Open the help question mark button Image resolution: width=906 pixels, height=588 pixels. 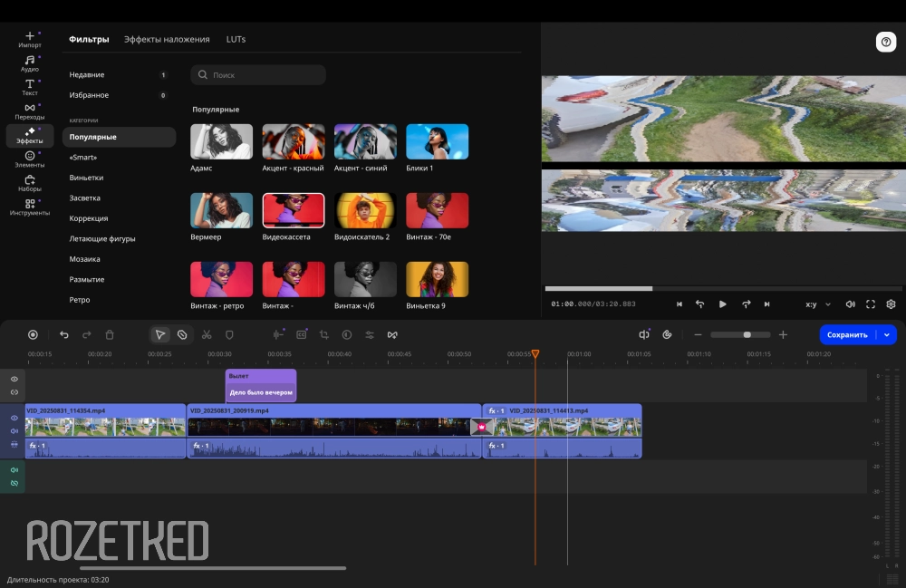click(x=885, y=42)
